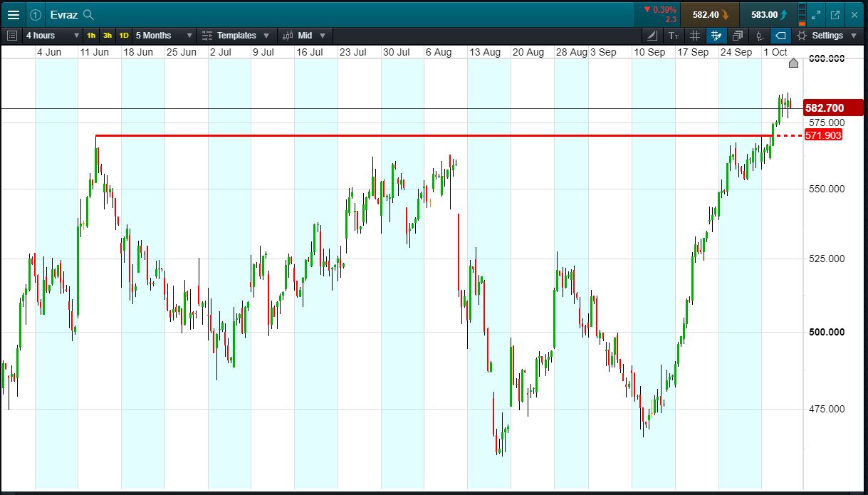
Task: Click the sell price 582.40
Action: click(710, 14)
